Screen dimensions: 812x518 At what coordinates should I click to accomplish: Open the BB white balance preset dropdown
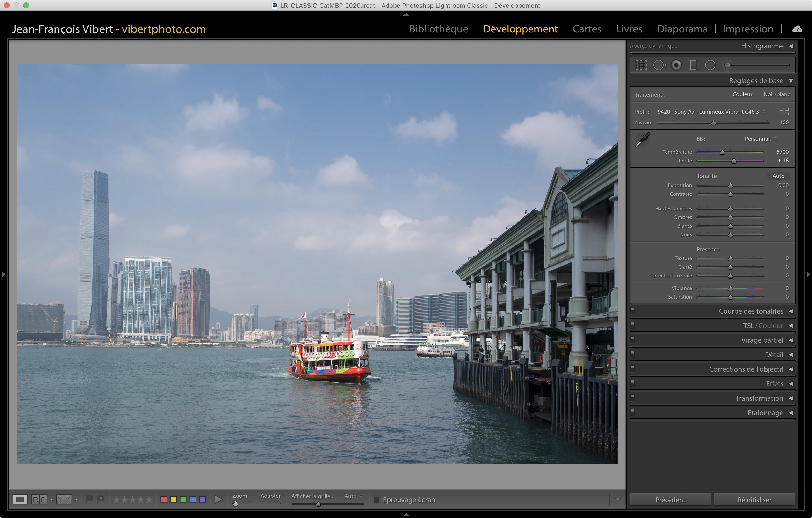tap(761, 139)
